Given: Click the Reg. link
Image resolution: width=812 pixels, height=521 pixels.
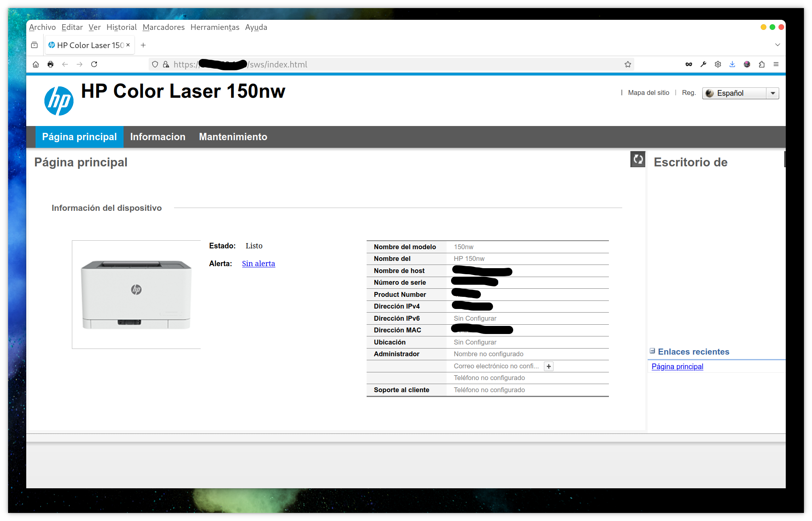Looking at the screenshot, I should click(689, 92).
